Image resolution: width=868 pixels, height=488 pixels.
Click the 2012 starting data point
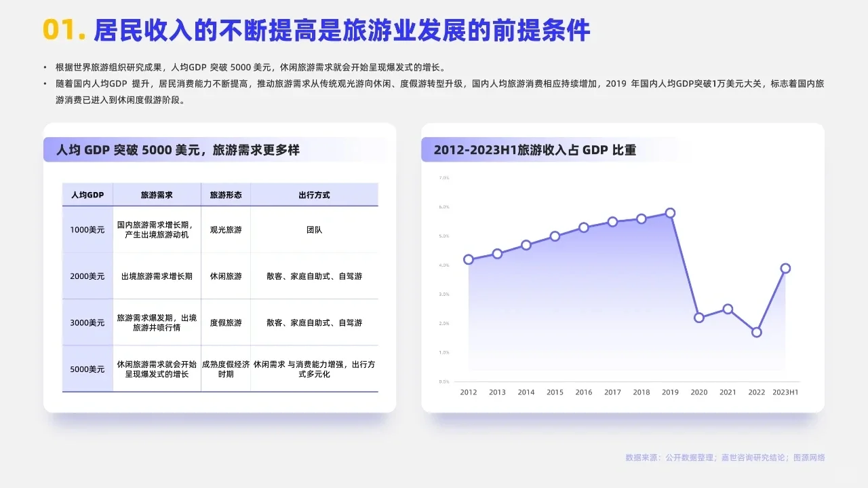[468, 259]
